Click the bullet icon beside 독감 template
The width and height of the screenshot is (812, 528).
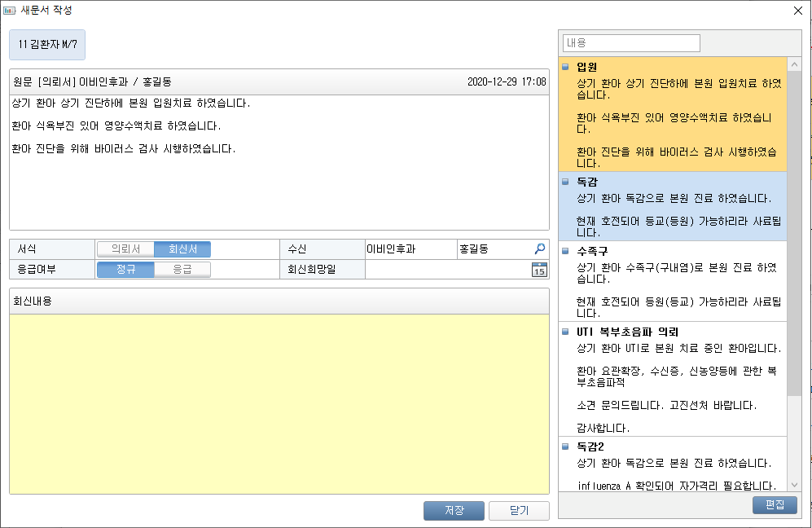pos(566,182)
